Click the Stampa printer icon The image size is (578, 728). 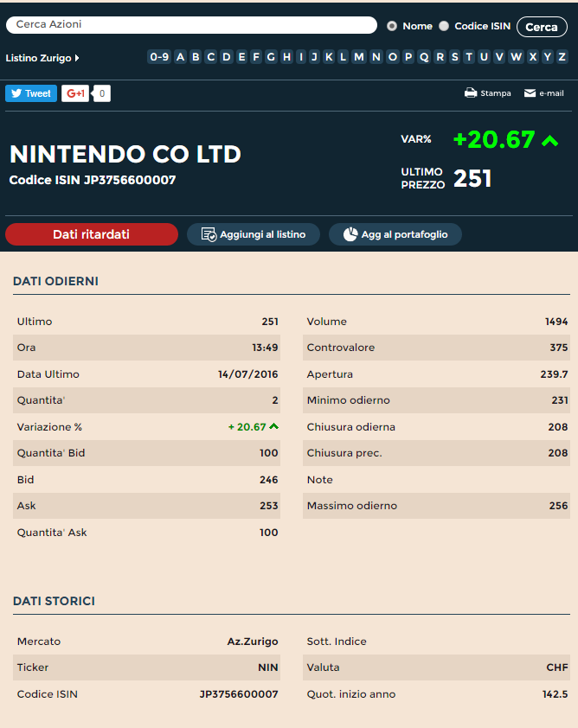pyautogui.click(x=471, y=93)
